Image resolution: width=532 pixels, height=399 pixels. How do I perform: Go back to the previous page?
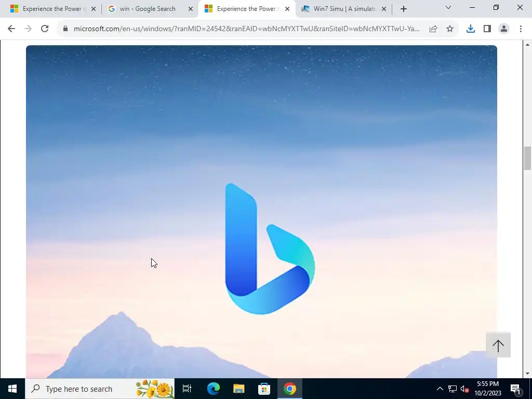click(11, 29)
